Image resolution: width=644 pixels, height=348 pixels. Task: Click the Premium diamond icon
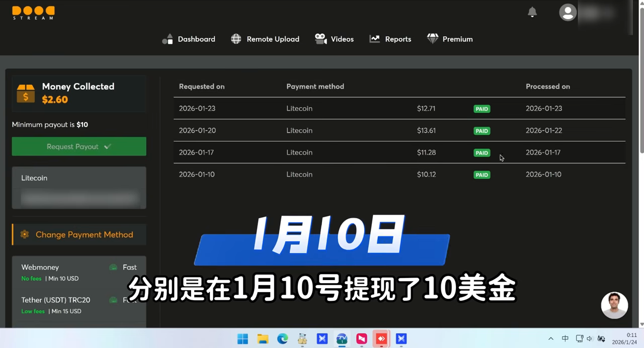coord(433,39)
